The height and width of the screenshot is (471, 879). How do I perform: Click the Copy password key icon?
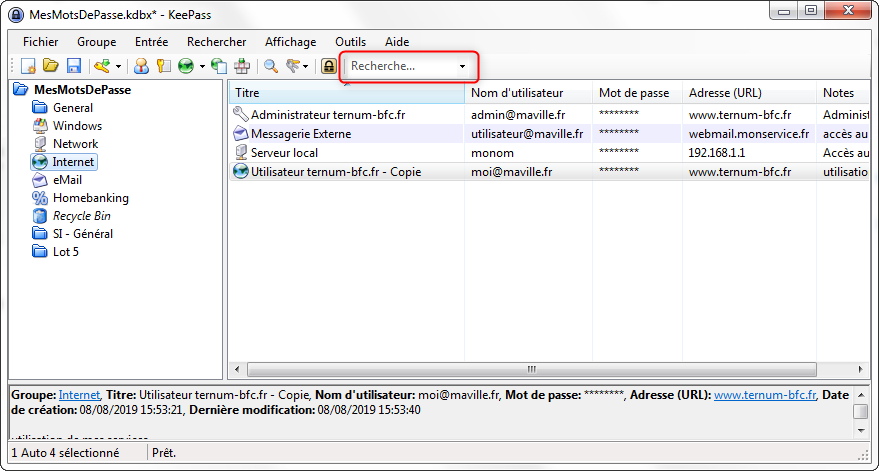(162, 67)
